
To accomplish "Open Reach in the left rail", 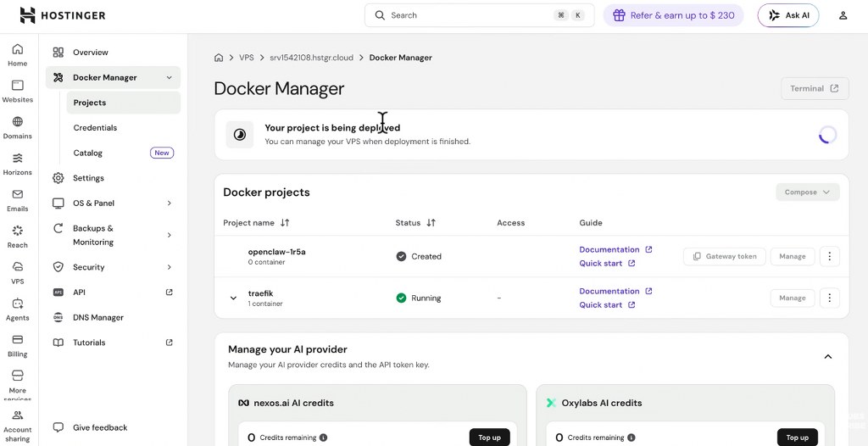I will [17, 237].
